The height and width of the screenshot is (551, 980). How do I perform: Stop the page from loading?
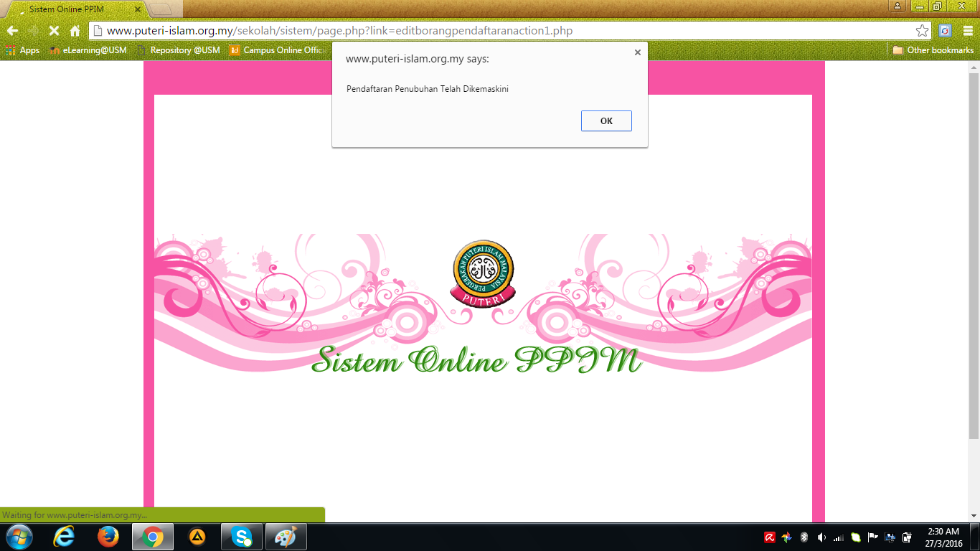[x=54, y=31]
